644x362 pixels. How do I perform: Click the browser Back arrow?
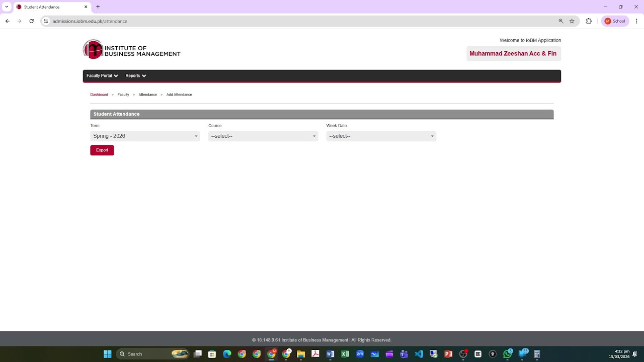7,21
